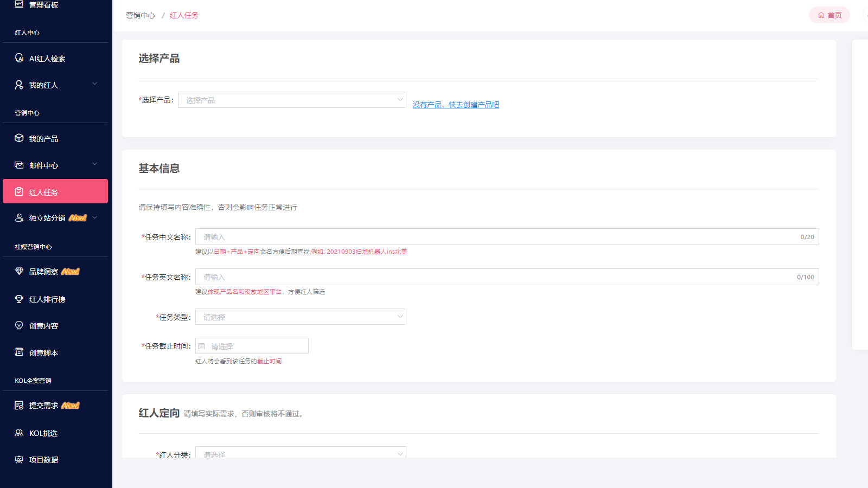Open the 选择产品 dropdown

(292, 99)
